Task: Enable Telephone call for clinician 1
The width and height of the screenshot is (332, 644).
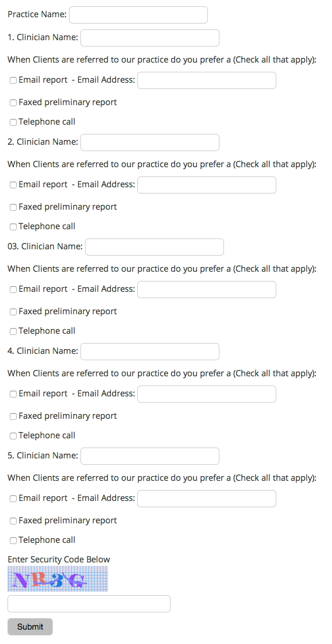Action: [13, 122]
